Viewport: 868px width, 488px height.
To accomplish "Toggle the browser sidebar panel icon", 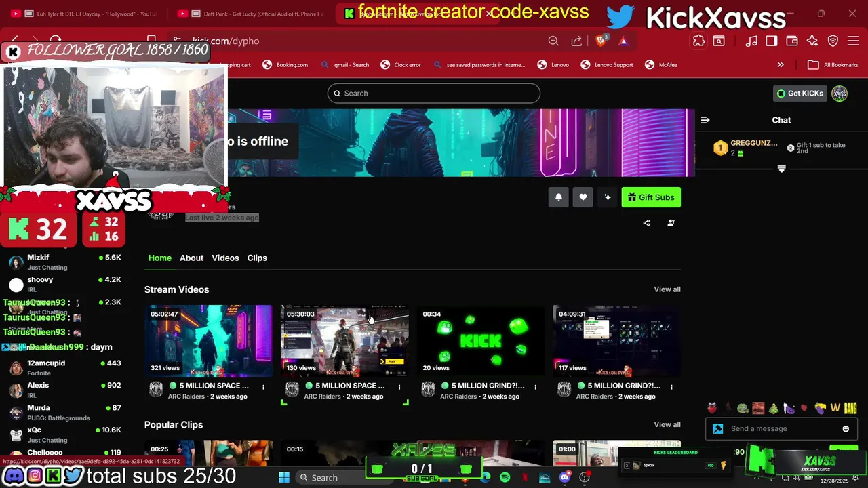I will pos(772,41).
